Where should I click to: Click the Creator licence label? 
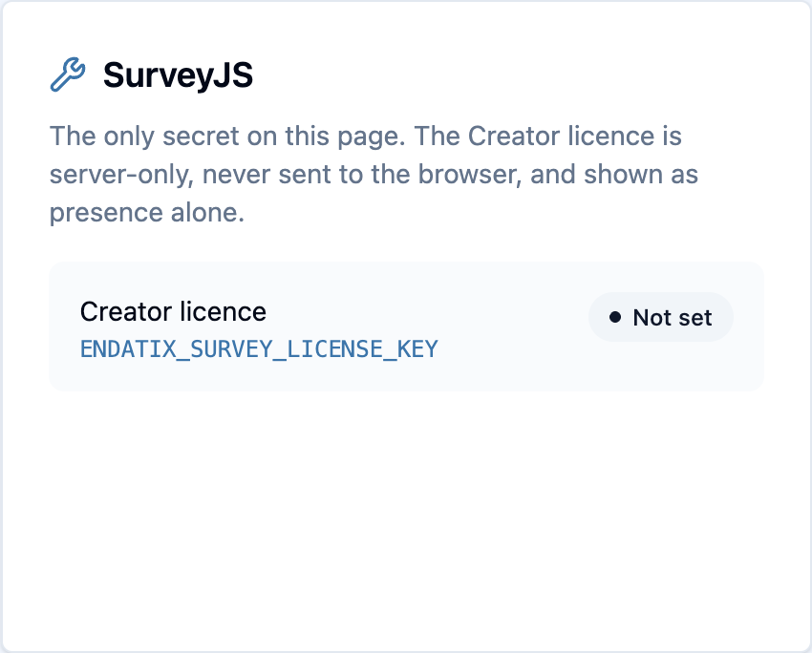click(173, 312)
